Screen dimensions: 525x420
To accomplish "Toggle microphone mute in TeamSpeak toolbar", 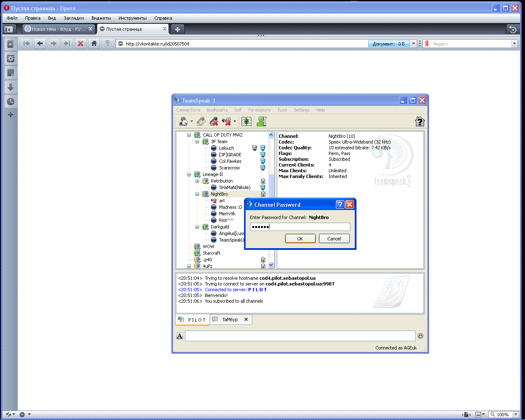I will coord(214,121).
